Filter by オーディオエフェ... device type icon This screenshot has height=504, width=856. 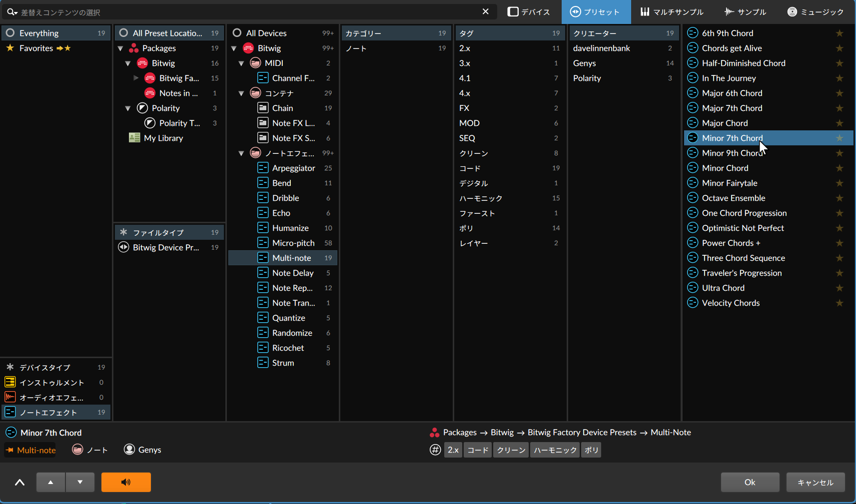10,397
